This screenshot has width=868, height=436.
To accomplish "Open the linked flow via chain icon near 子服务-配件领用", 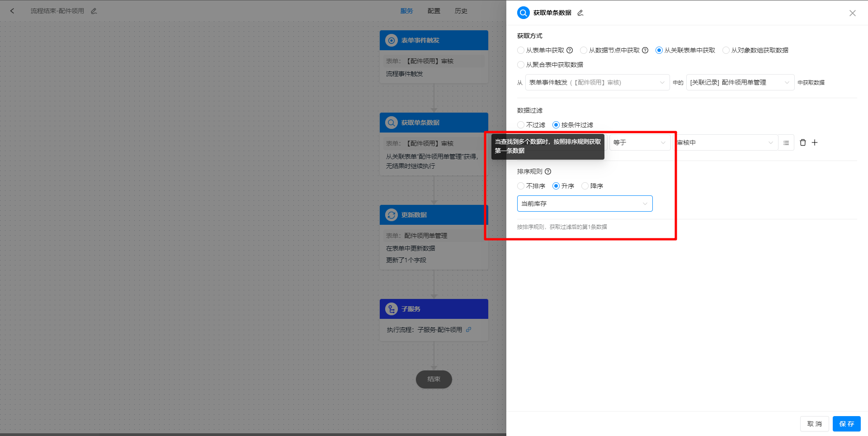I will (468, 330).
